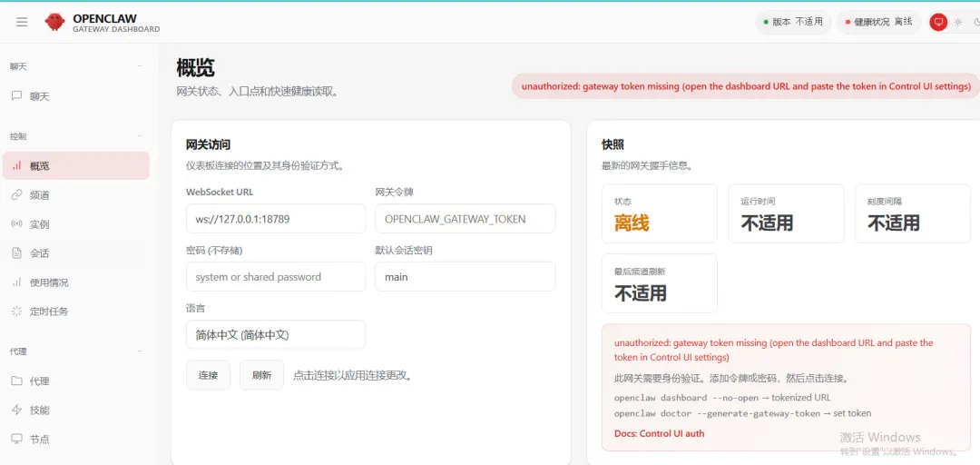Image resolution: width=980 pixels, height=465 pixels.
Task: Click the 运行时间 uptime card
Action: (x=786, y=213)
